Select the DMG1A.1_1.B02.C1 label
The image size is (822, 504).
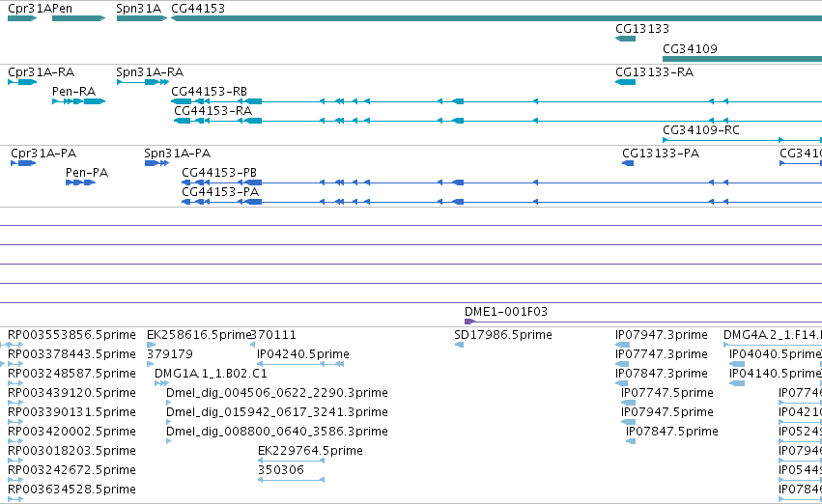click(211, 374)
